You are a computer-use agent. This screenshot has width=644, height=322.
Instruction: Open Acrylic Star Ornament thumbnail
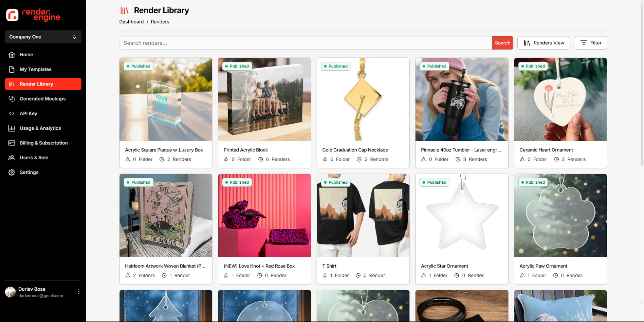[x=462, y=216]
